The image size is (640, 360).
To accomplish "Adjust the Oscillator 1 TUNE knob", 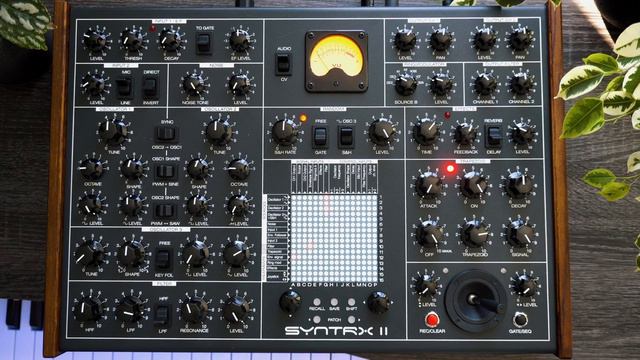I will tap(113, 131).
